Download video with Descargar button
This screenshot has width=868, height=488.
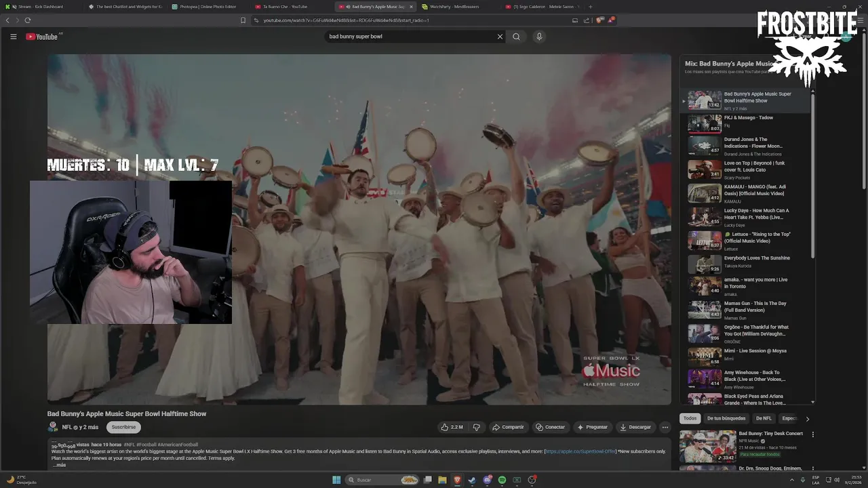636,427
